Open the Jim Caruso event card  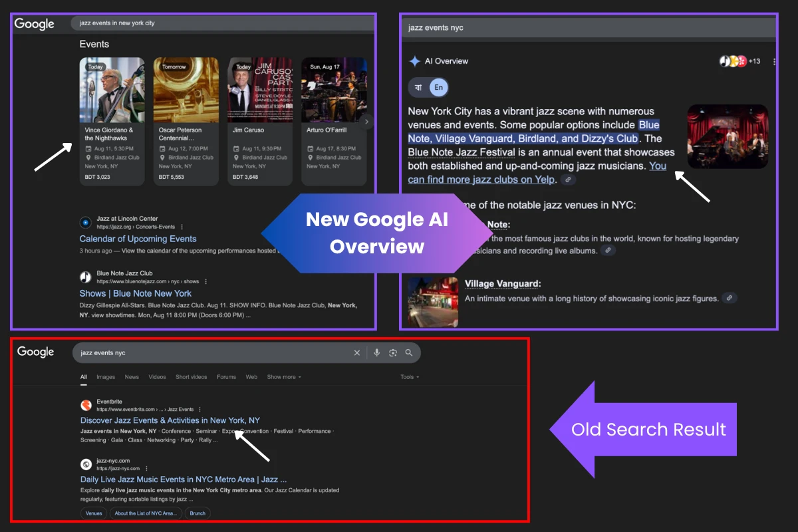pyautogui.click(x=260, y=121)
